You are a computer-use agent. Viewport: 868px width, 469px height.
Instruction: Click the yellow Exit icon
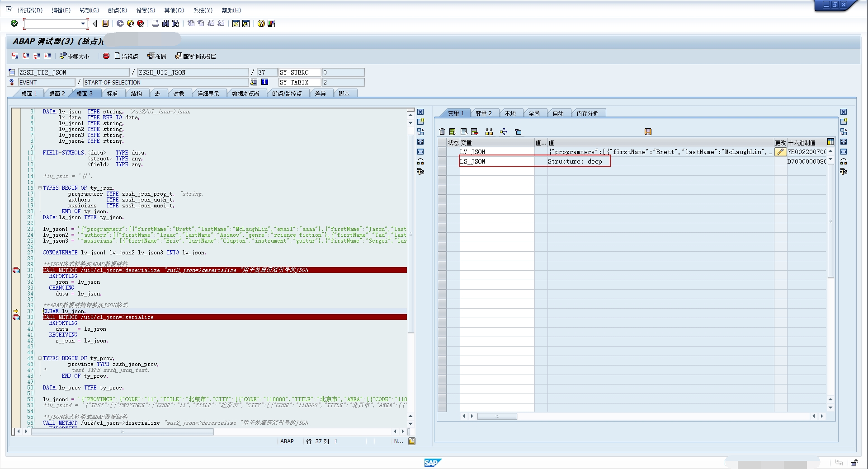point(130,23)
